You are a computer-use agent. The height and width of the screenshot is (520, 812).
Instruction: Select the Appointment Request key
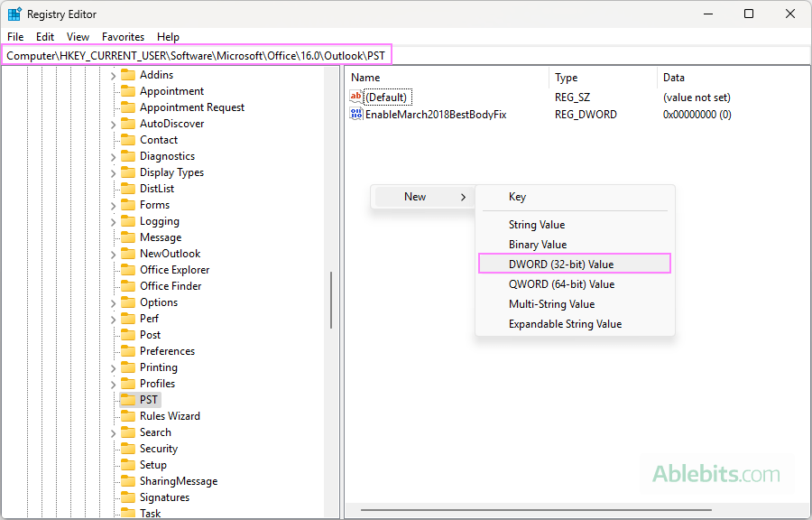192,107
